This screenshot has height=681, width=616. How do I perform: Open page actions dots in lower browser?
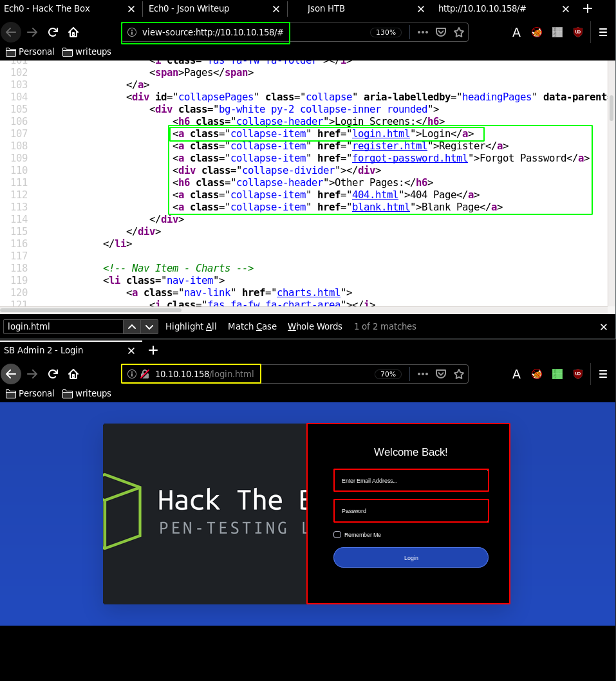pyautogui.click(x=423, y=374)
